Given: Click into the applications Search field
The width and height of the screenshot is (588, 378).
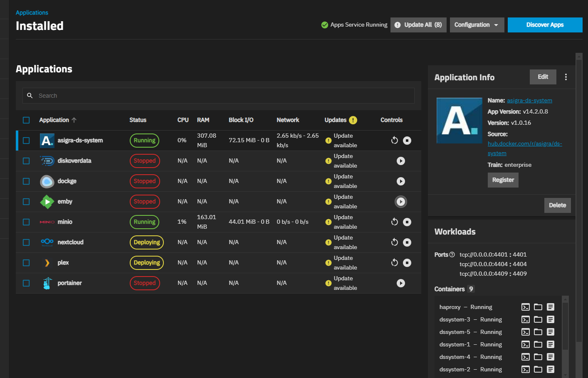Looking at the screenshot, I should (218, 96).
